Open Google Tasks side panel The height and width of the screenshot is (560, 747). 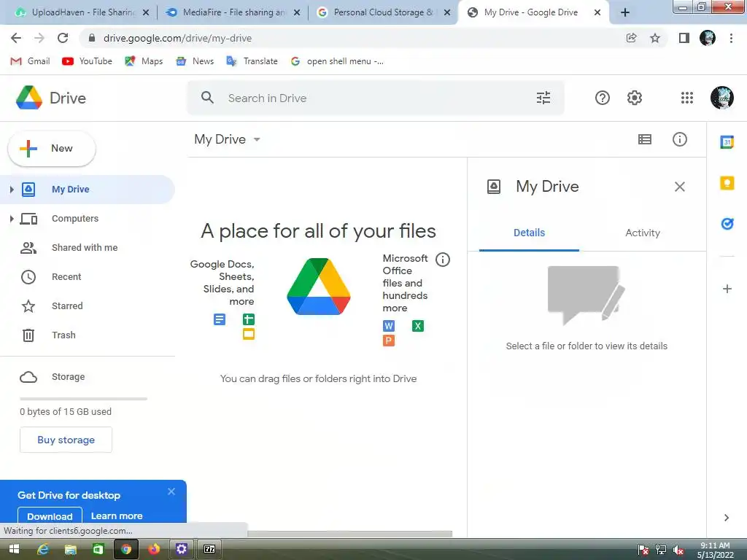(x=727, y=223)
